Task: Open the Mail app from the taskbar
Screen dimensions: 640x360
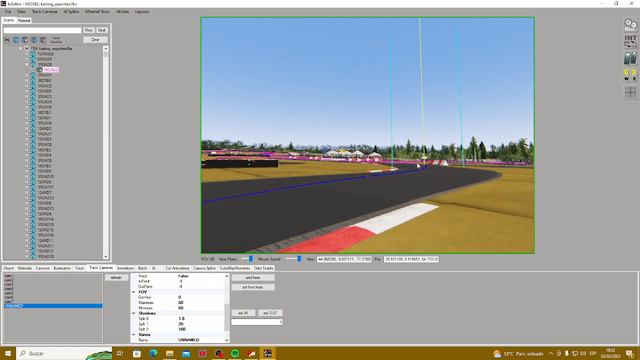Action: tap(186, 353)
